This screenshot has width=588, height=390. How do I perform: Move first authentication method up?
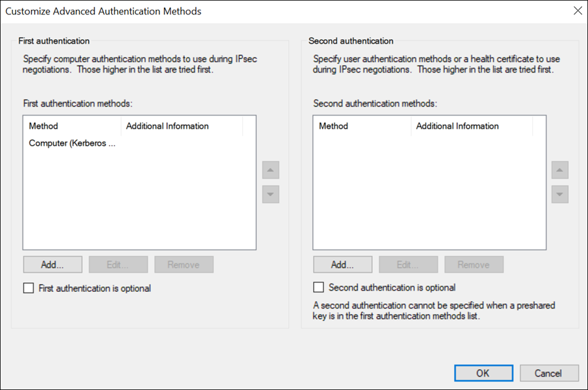(270, 171)
